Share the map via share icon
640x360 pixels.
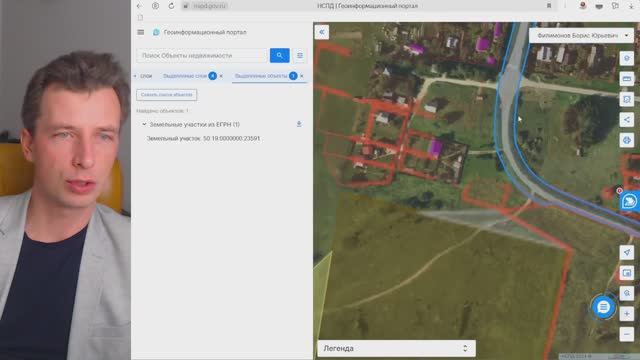627,120
